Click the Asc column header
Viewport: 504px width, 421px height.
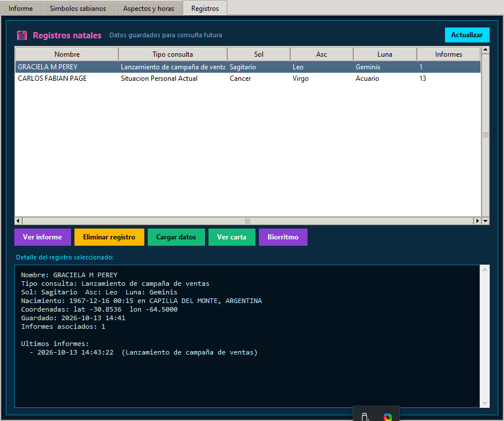[322, 54]
